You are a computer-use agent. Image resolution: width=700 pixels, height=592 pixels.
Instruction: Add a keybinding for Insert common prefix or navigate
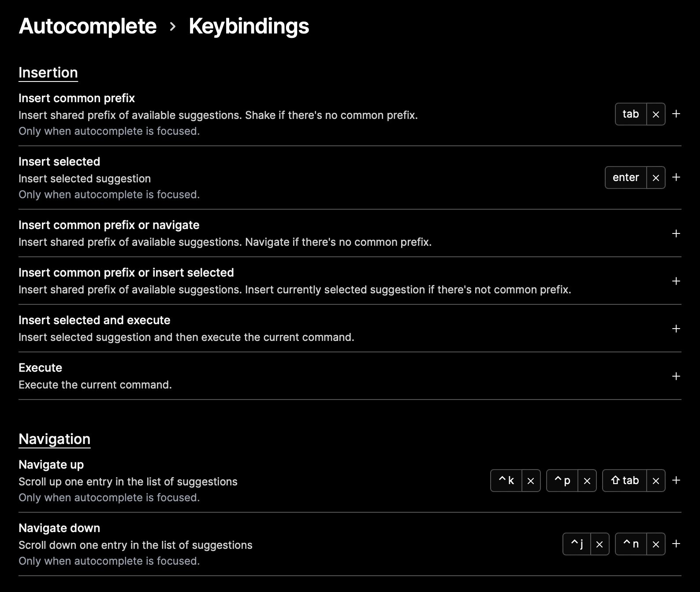[x=676, y=234]
